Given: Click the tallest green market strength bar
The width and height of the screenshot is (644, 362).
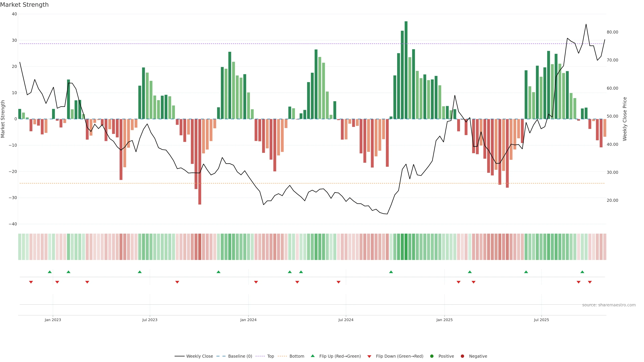Looking at the screenshot, I should [x=406, y=70].
